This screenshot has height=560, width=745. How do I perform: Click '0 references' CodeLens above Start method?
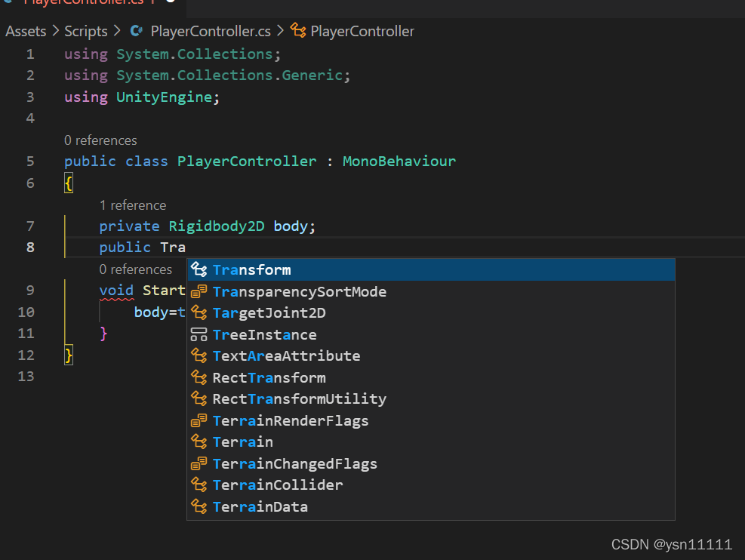coord(135,269)
